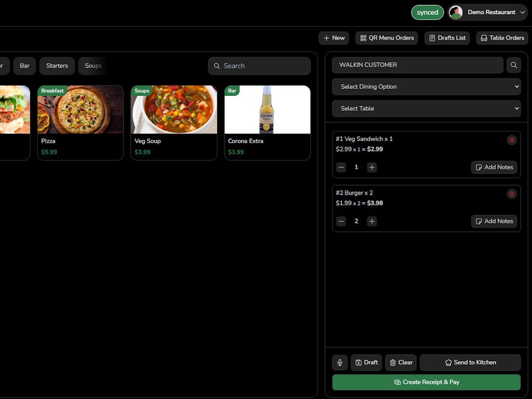Open Table Orders
This screenshot has width=532, height=399.
click(502, 38)
